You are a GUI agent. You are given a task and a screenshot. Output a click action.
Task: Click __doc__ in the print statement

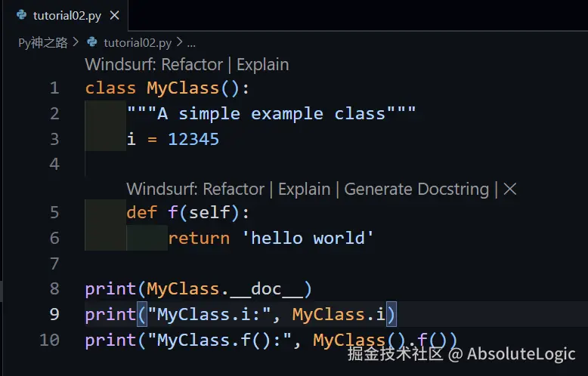[266, 289]
